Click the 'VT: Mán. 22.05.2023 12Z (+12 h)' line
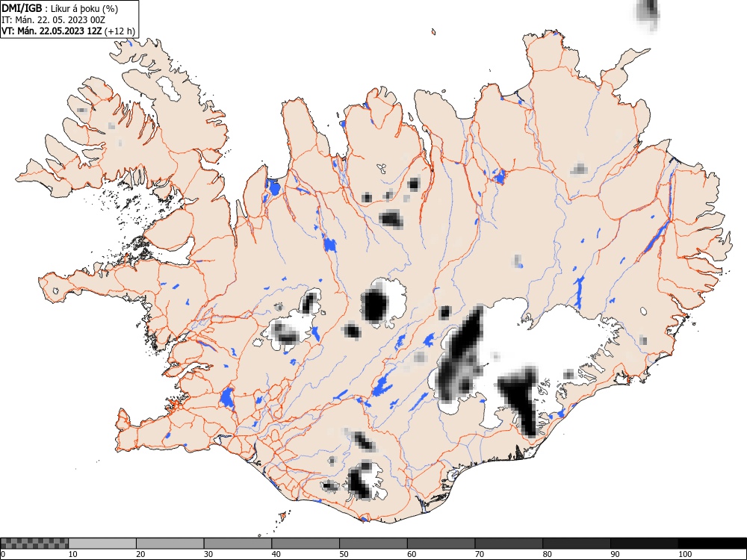The width and height of the screenshot is (747, 560). coord(68,31)
